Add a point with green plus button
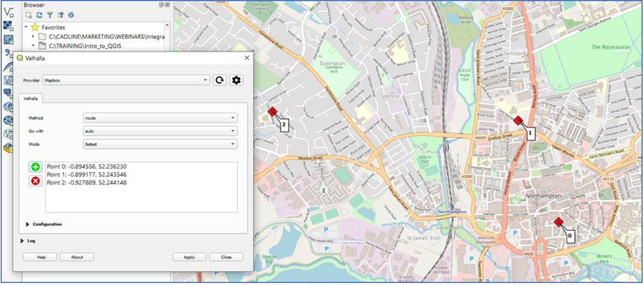The image size is (644, 285). point(36,167)
